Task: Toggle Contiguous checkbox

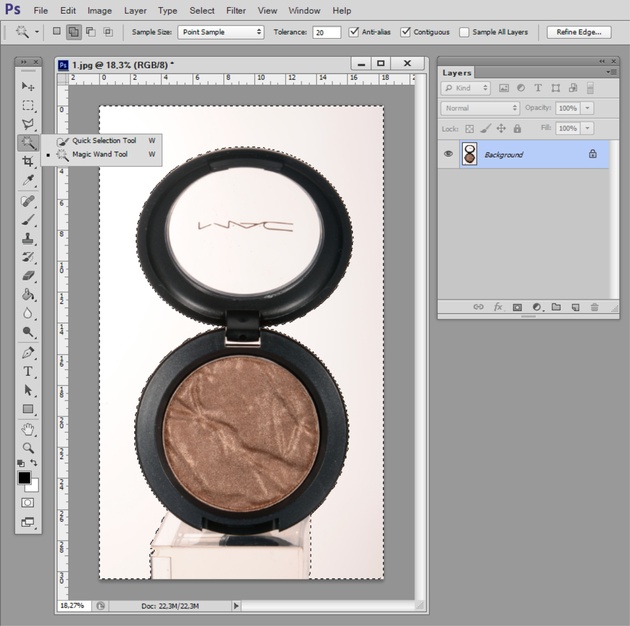Action: 405,32
